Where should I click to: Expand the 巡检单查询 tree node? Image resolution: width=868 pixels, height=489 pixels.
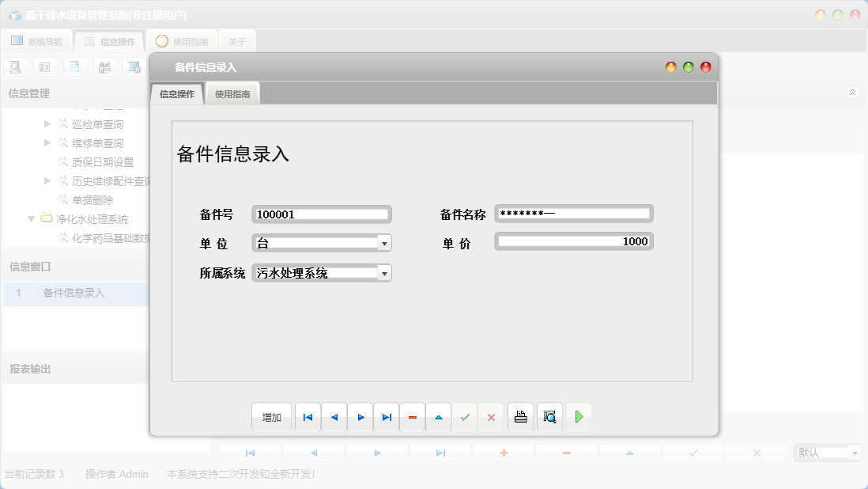[x=47, y=123]
